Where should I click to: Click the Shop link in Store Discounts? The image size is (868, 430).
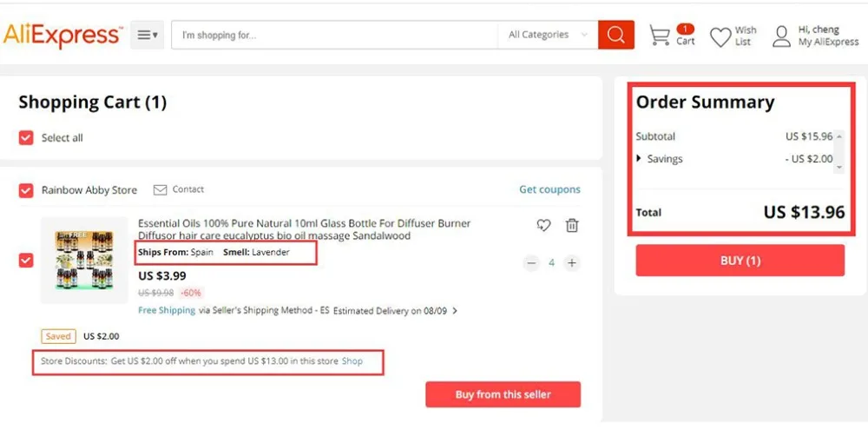[352, 361]
